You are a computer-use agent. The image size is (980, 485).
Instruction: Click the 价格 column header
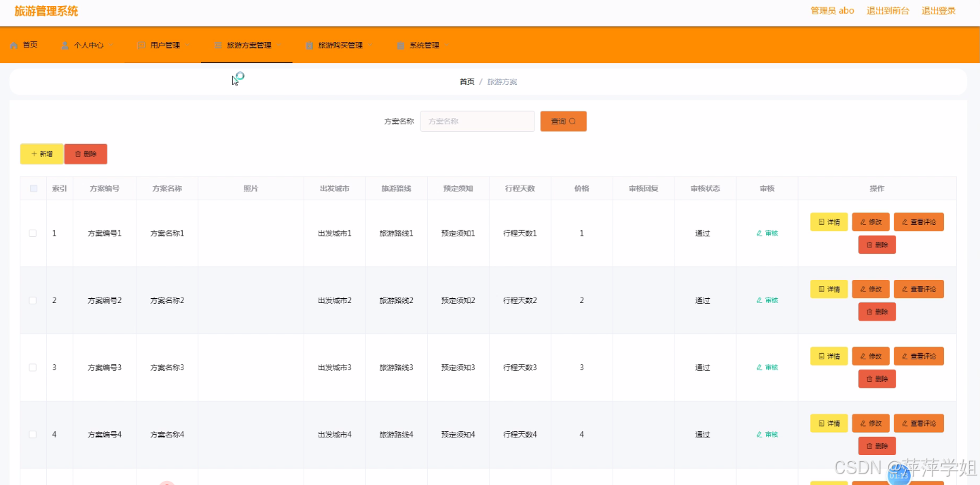pyautogui.click(x=581, y=189)
